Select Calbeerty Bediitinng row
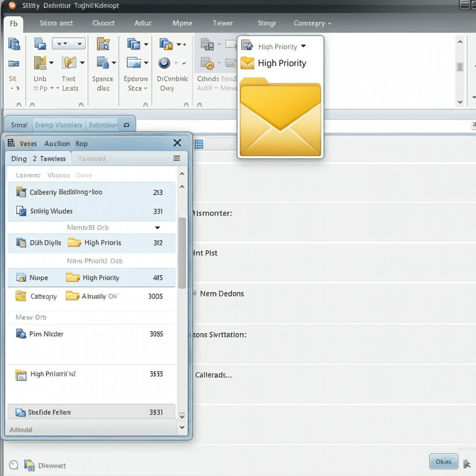This screenshot has height=476, width=476. tap(92, 192)
